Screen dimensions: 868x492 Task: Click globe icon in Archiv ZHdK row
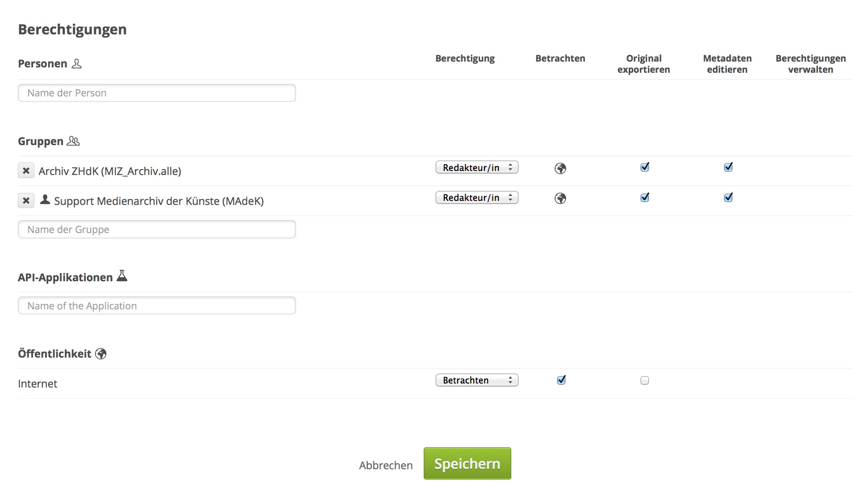pyautogui.click(x=560, y=168)
